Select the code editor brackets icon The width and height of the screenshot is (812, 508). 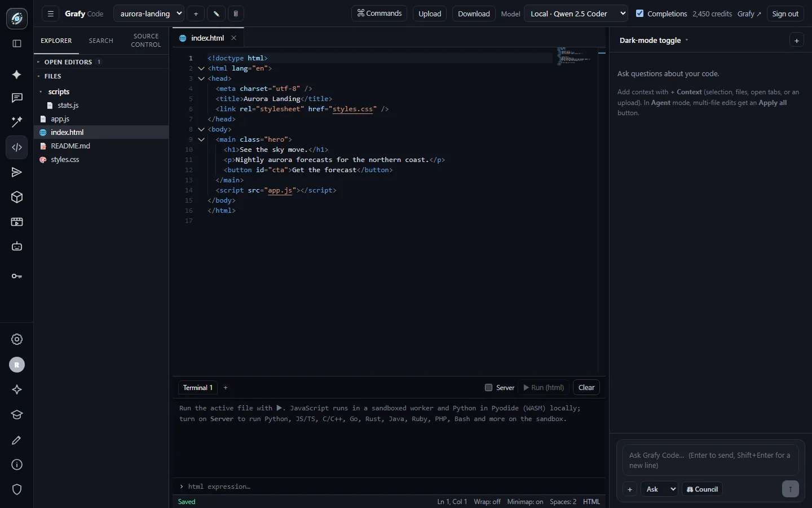pyautogui.click(x=17, y=147)
